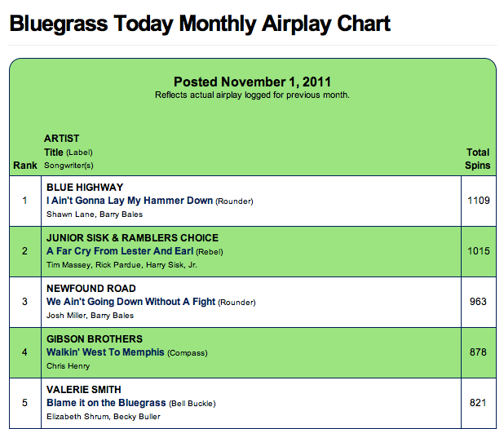This screenshot has width=504, height=429.
Task: Click the 1109 spins value for Blue Highway
Action: (x=478, y=201)
